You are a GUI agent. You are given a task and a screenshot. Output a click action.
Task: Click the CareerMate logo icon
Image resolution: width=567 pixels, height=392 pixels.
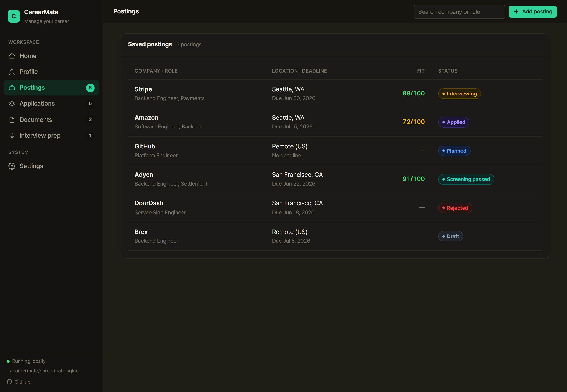point(14,16)
